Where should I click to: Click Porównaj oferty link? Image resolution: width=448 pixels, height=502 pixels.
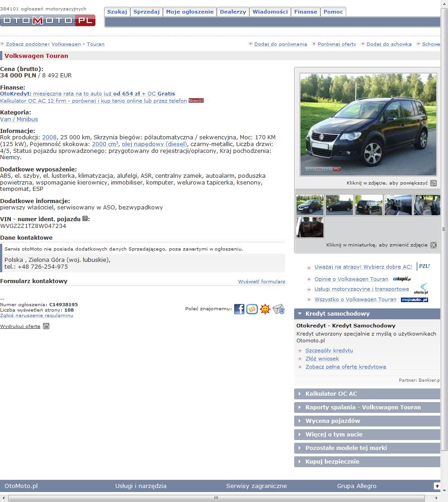337,44
